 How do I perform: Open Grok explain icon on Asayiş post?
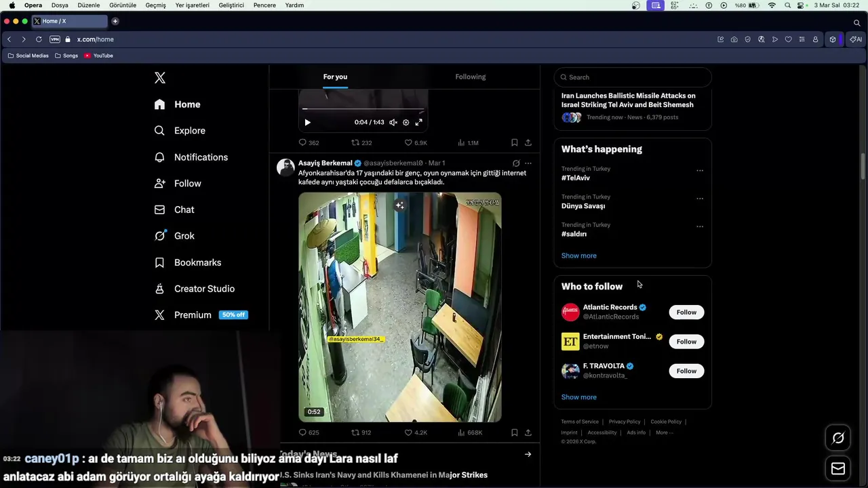pyautogui.click(x=516, y=163)
